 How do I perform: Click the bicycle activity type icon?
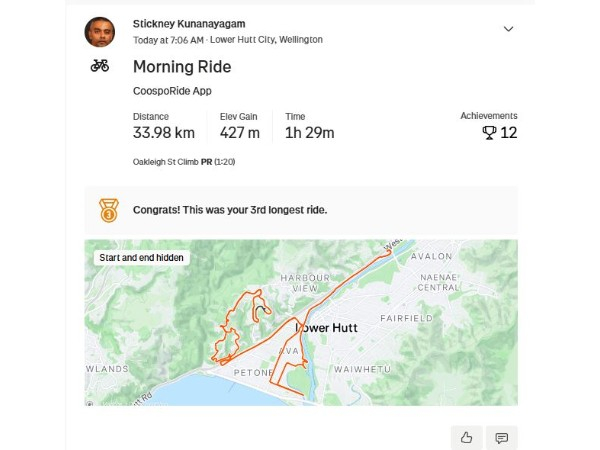(99, 66)
